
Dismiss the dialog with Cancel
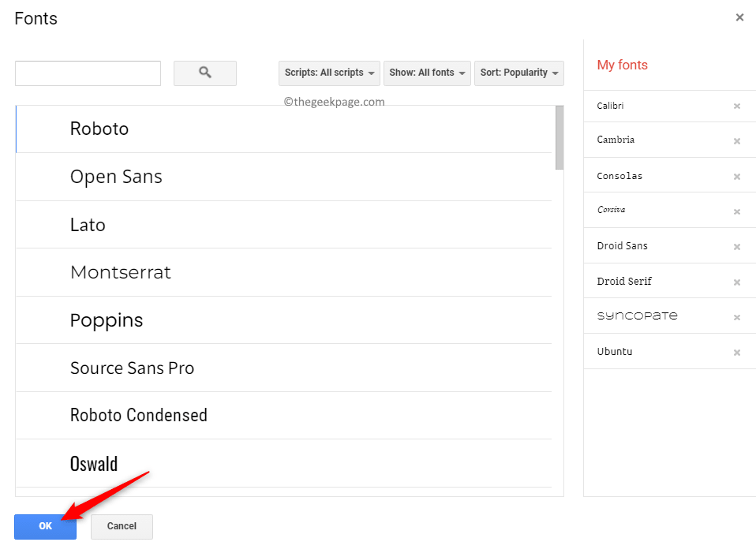click(x=122, y=526)
